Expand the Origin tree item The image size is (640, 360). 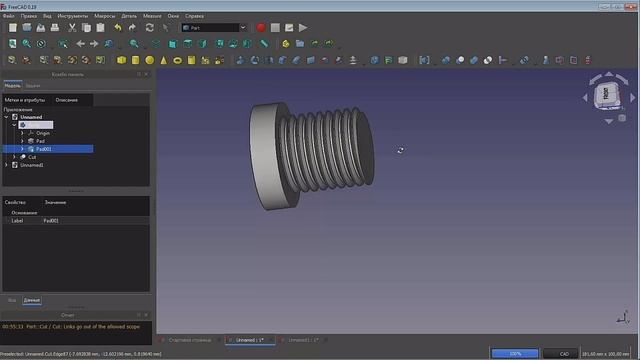tap(22, 133)
